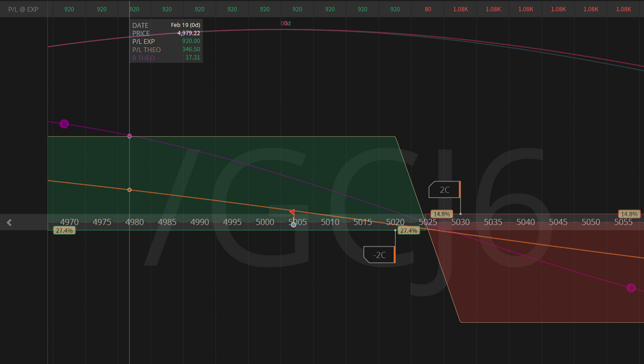
Task: Click the 14.8% probability badge above 5055
Action: tap(629, 214)
